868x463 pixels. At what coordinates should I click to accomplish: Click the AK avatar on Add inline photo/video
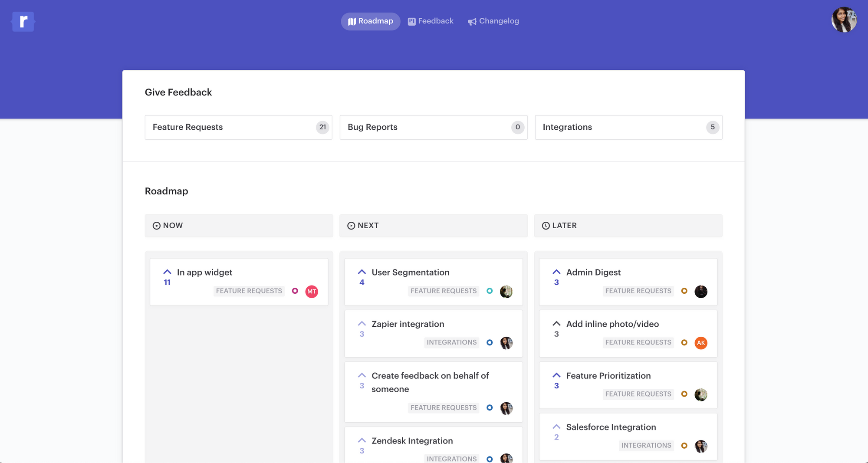tap(701, 343)
